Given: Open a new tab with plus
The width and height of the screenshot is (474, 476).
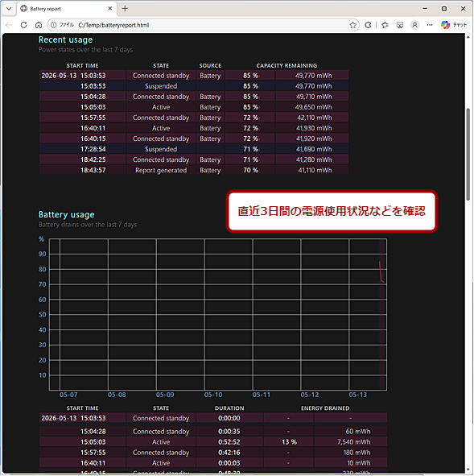Looking at the screenshot, I should tap(125, 9).
